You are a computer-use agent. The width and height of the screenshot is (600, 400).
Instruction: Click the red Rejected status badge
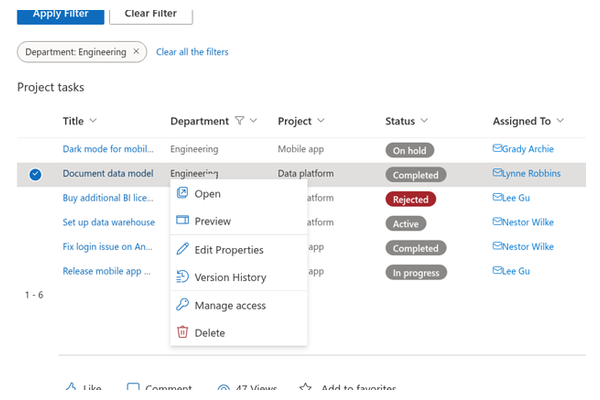[x=411, y=199]
